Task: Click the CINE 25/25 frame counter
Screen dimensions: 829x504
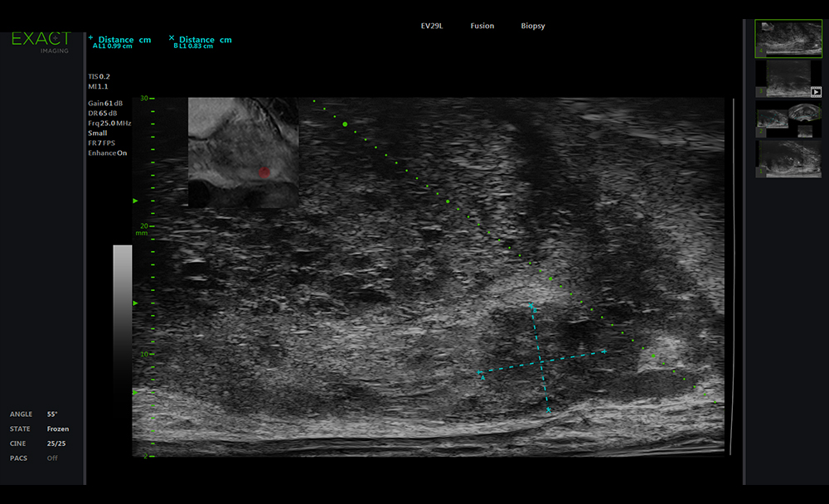Action: 56,443
